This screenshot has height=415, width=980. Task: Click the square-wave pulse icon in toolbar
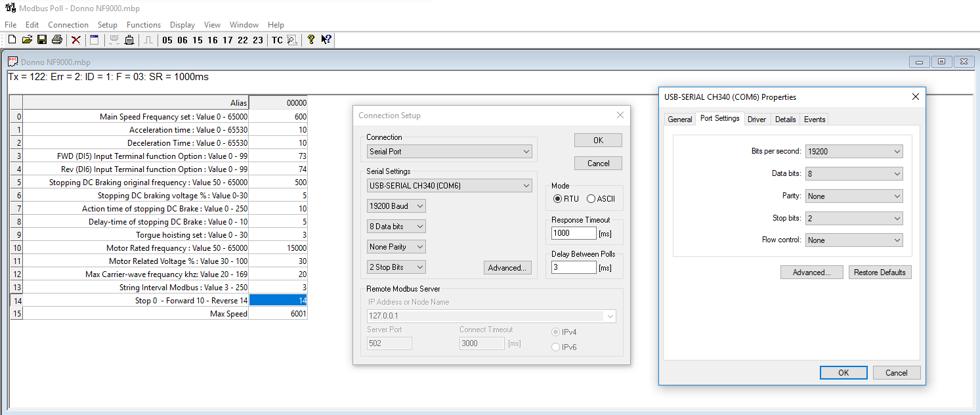pyautogui.click(x=148, y=40)
